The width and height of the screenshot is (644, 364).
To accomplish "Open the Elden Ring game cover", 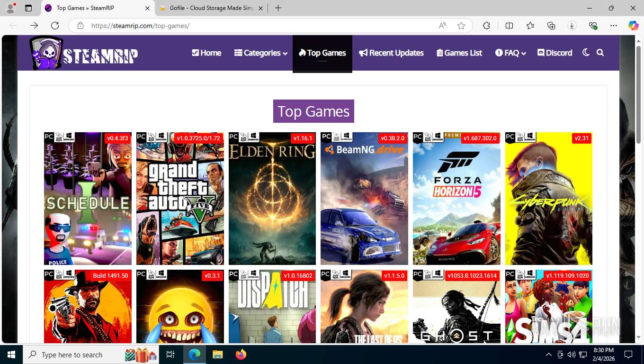I will pyautogui.click(x=272, y=199).
